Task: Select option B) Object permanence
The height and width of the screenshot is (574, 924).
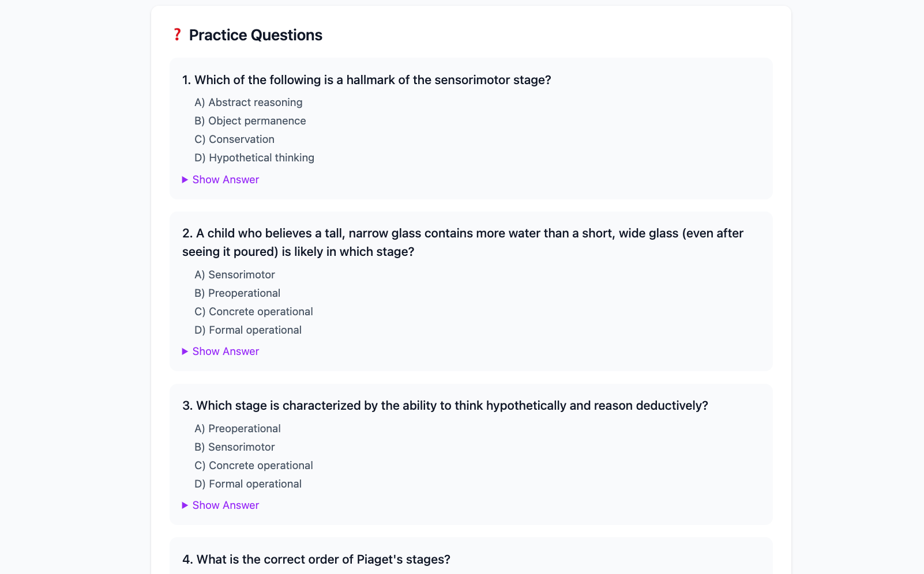Action: click(250, 121)
